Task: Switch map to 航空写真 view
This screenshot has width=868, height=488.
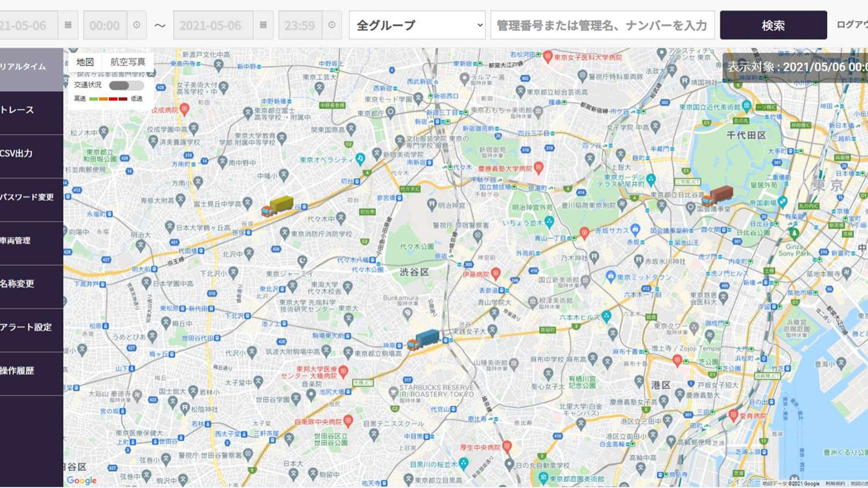Action: coord(127,62)
